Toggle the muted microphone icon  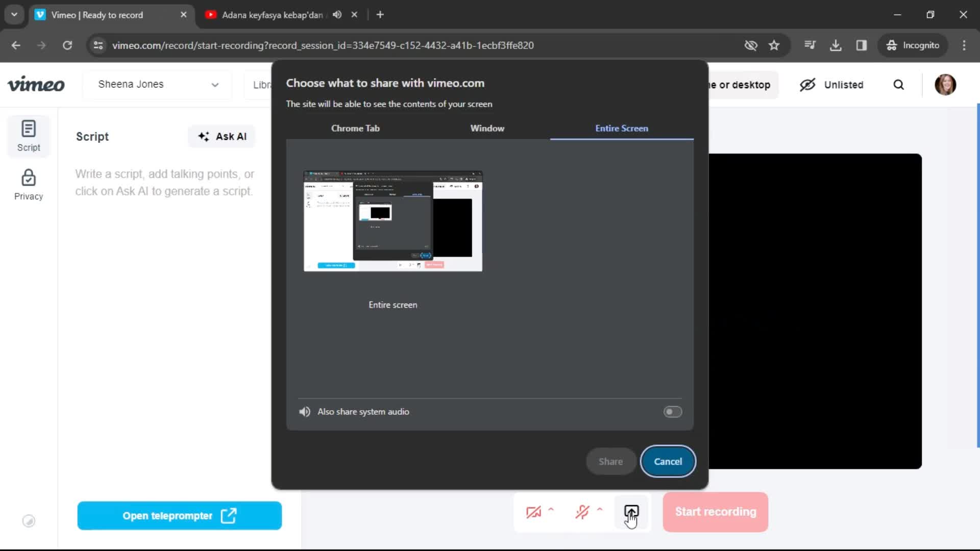582,512
